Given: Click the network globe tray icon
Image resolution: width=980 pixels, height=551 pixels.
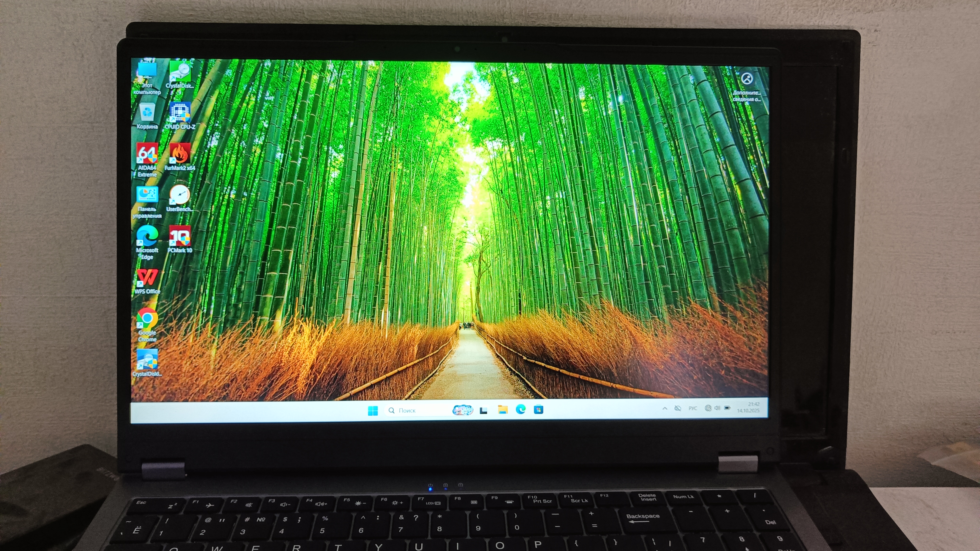Looking at the screenshot, I should coord(708,408).
